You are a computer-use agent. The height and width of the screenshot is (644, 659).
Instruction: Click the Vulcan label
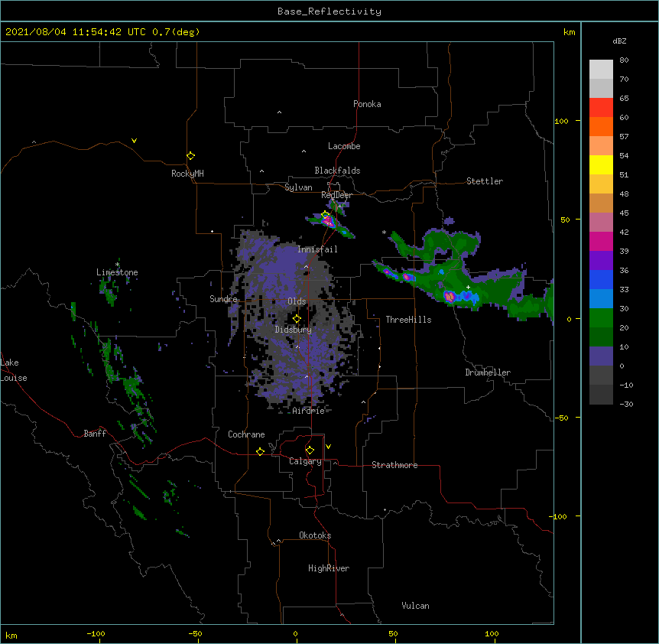click(x=415, y=606)
